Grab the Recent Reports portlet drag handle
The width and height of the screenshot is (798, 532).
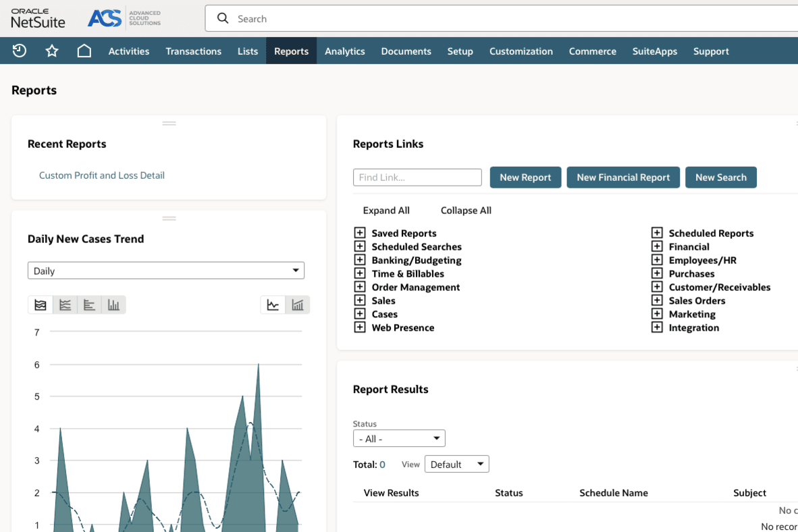(169, 123)
